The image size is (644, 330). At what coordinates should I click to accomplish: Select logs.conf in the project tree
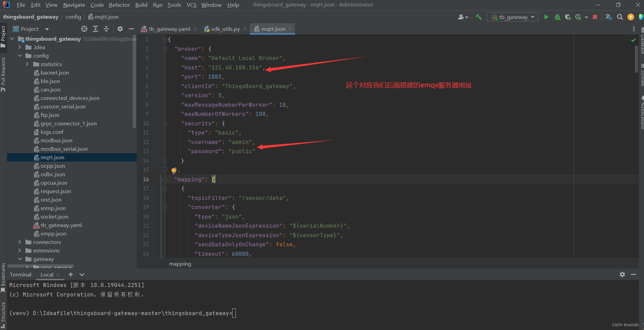pos(52,132)
